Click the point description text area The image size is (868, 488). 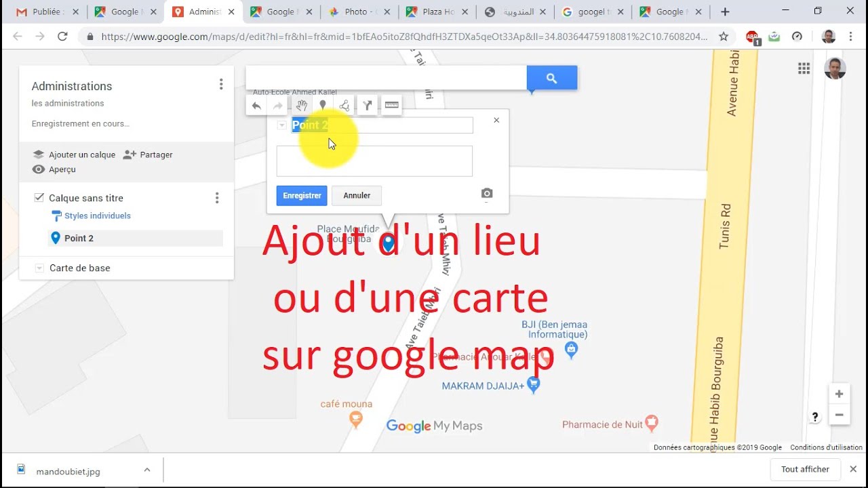374,161
